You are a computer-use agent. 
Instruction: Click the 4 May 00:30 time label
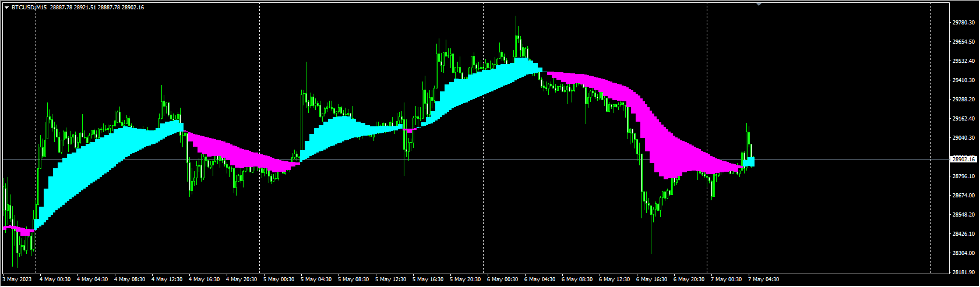pyautogui.click(x=55, y=279)
